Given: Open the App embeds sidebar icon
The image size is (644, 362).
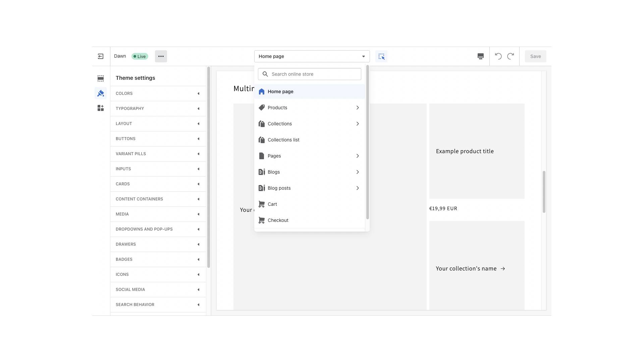Looking at the screenshot, I should (x=101, y=108).
